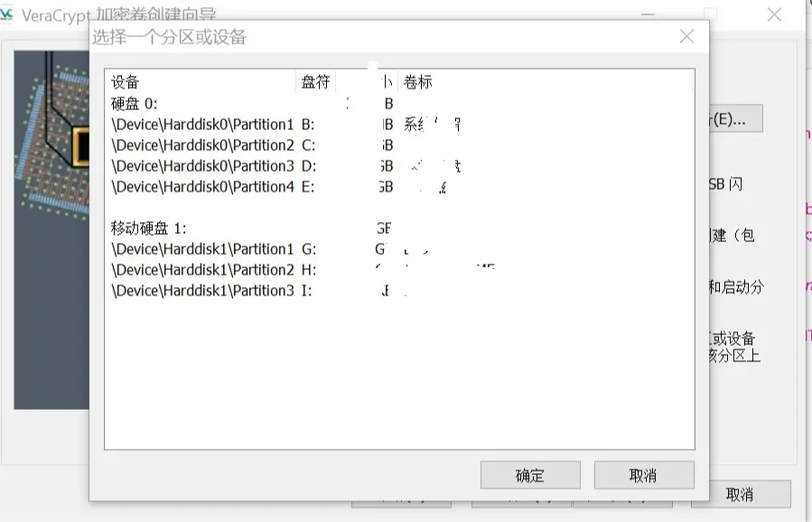Click the wizard chip illustration image

click(x=51, y=230)
